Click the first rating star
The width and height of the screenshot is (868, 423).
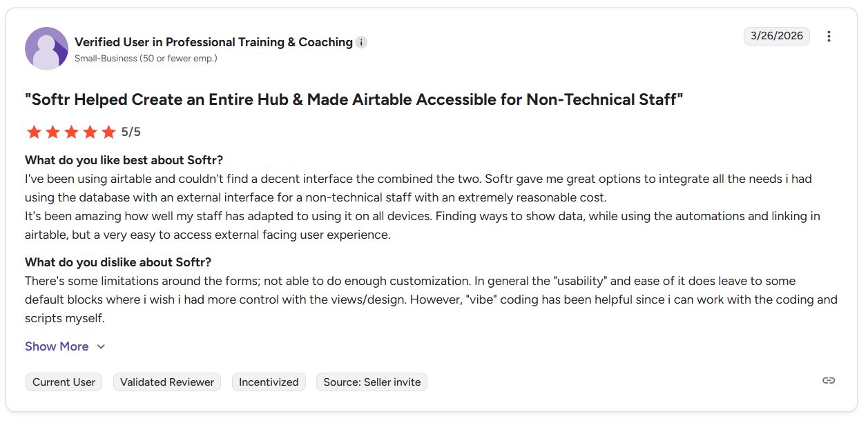tap(33, 132)
